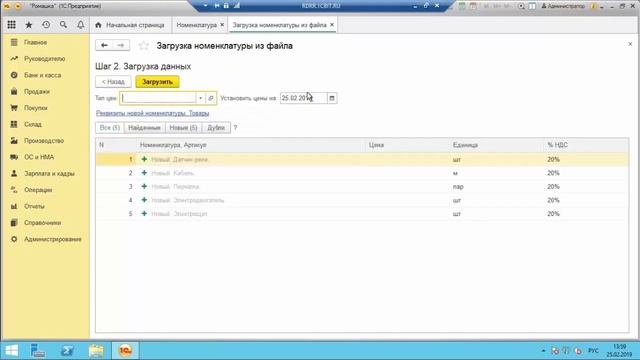Viewport: 640px width, 360px height.
Task: Switch to Начальная страница tab
Action: (131, 25)
